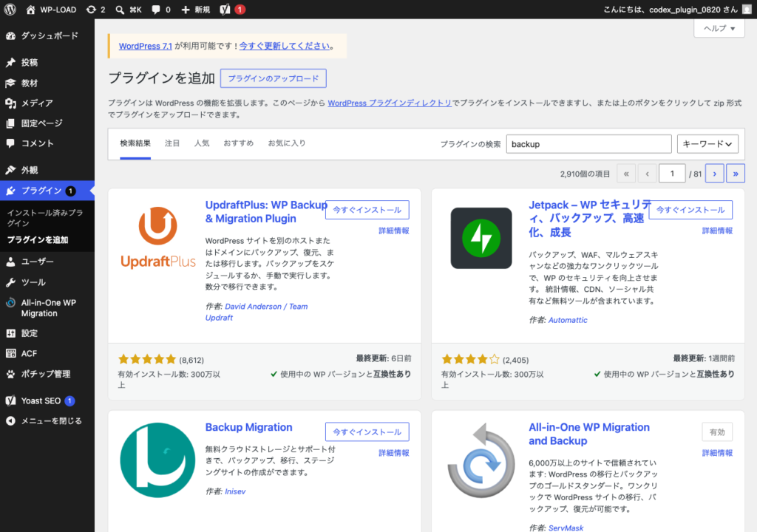Go to next results page arrow
Screen dimensions: 757x532
[715, 174]
